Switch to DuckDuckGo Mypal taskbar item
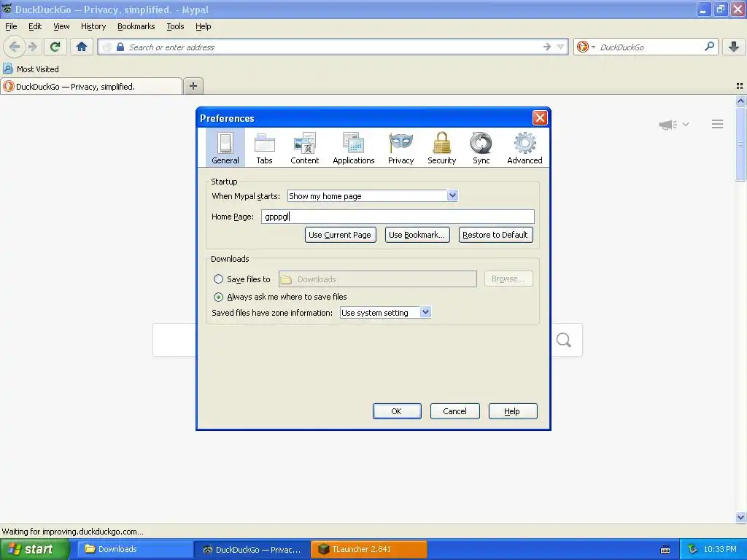The image size is (747, 560). click(x=252, y=549)
